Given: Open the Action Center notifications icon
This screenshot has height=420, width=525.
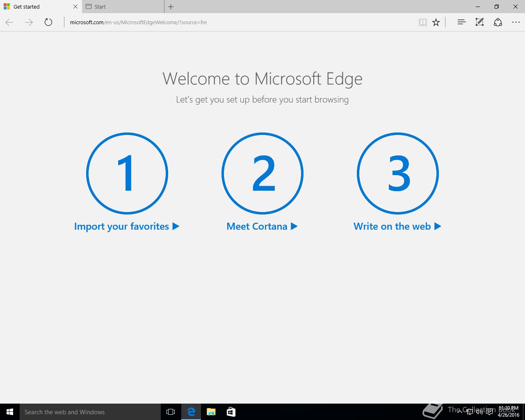Looking at the screenshot, I should coord(489,412).
